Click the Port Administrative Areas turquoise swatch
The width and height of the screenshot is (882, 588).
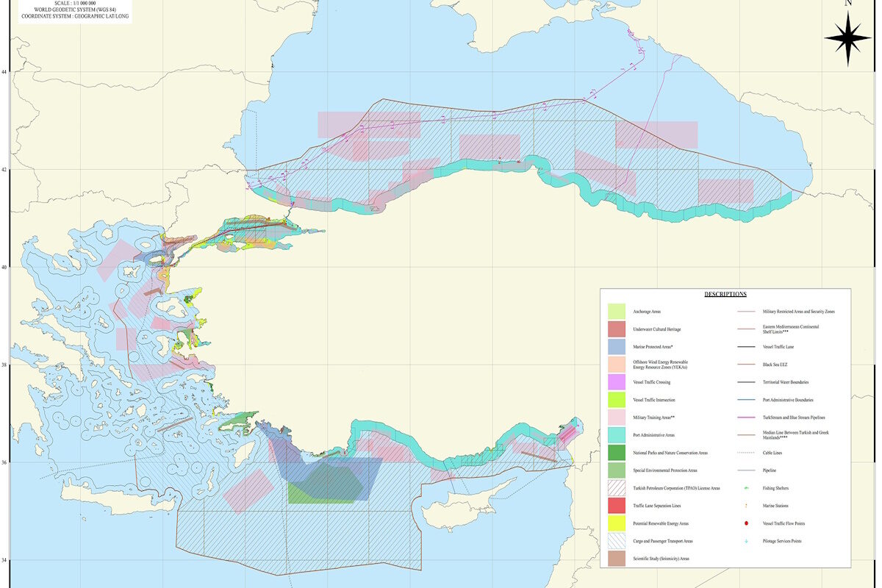coord(617,435)
